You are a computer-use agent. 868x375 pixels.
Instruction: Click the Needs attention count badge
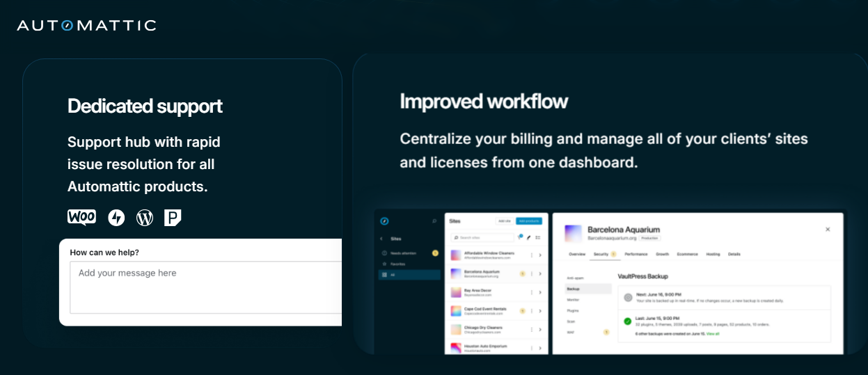(x=435, y=253)
